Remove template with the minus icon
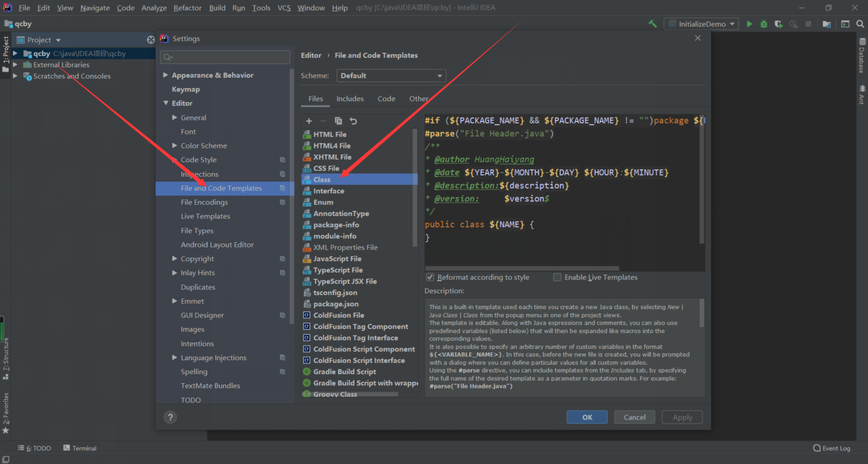The width and height of the screenshot is (868, 464). tap(324, 121)
